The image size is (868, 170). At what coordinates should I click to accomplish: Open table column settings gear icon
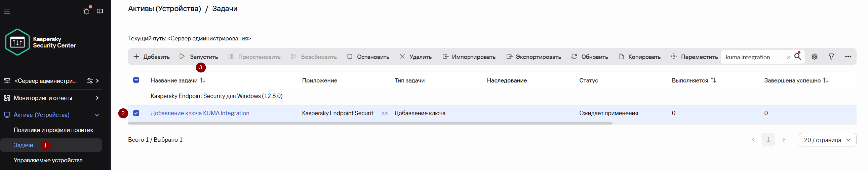[x=815, y=57]
